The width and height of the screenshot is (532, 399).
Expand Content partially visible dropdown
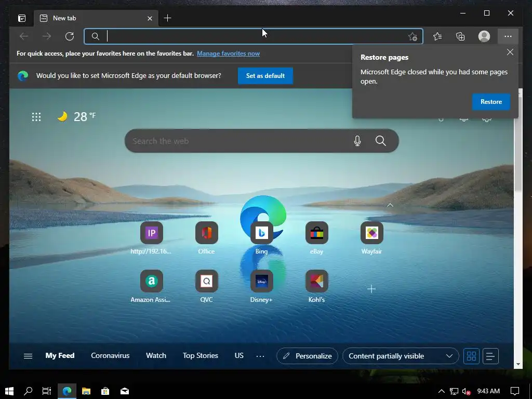401,356
